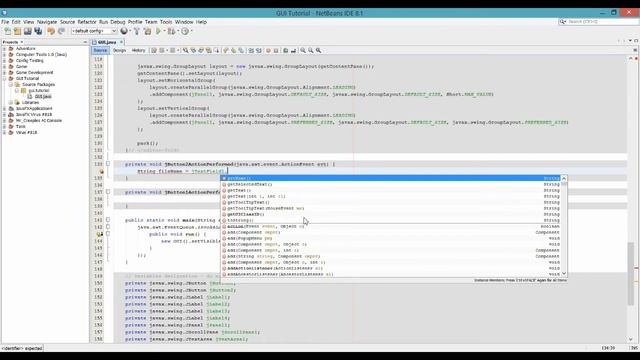
Task: Switch to the History view tab
Action: 138,50
